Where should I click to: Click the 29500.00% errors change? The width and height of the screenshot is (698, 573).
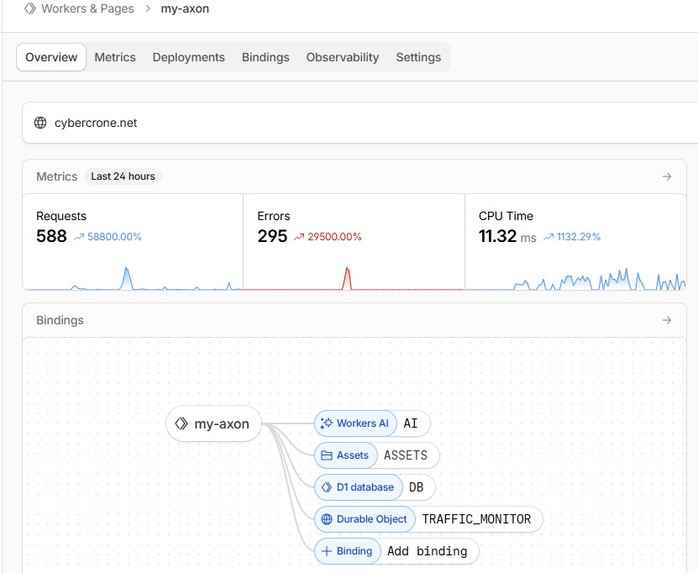tap(334, 237)
